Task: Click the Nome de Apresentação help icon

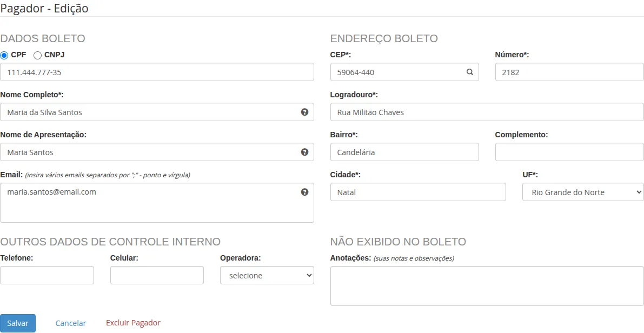Action: click(x=304, y=152)
